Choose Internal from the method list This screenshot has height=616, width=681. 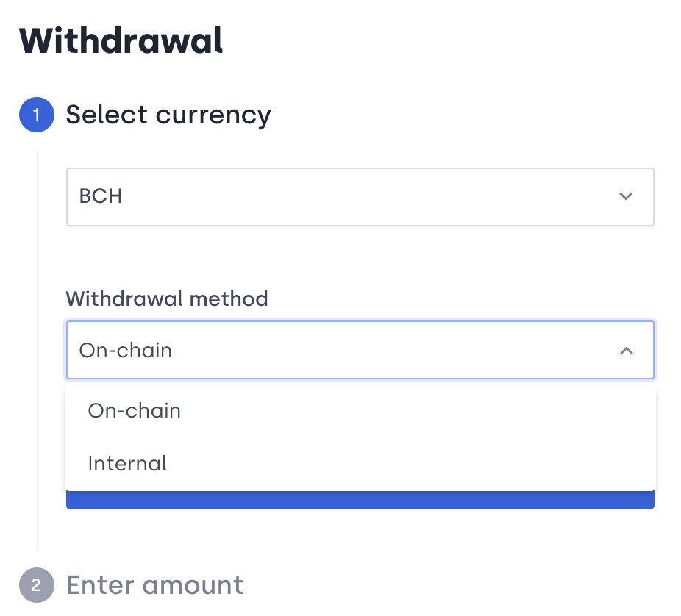(127, 464)
